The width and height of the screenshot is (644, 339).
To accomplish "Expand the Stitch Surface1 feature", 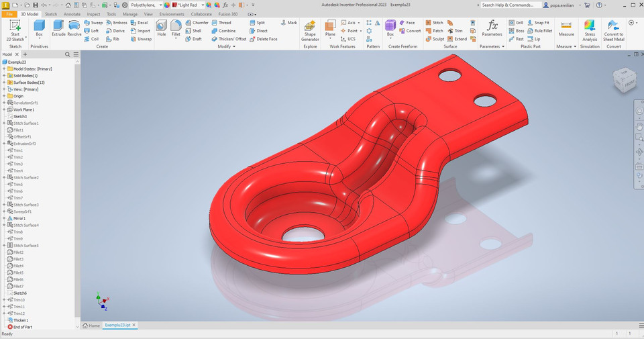I will click(x=4, y=123).
